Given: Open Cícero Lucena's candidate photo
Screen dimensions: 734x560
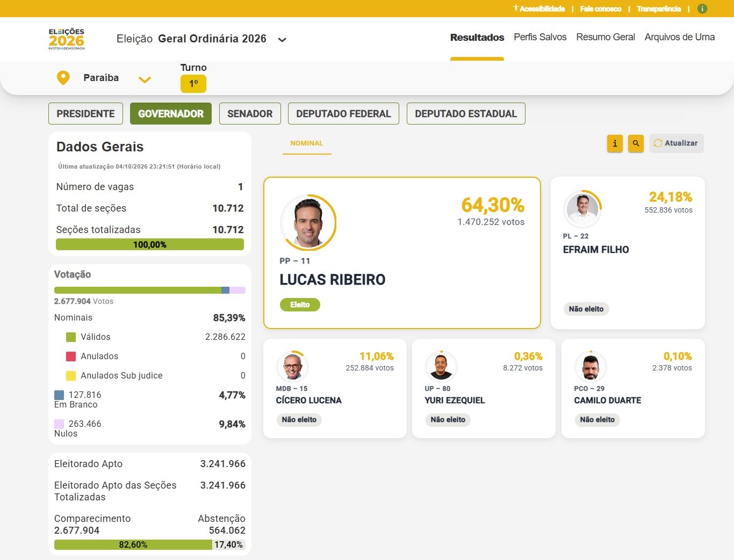Looking at the screenshot, I should (x=292, y=367).
